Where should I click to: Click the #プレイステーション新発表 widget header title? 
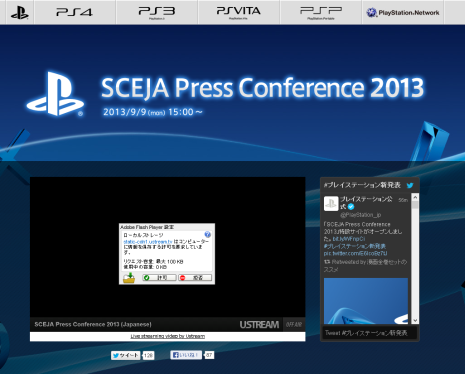click(362, 185)
